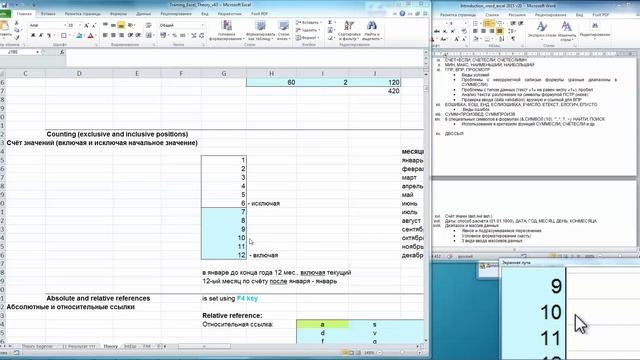This screenshot has height=360, width=640.
Task: Open Excel help question mark icon
Action: click(x=402, y=13)
